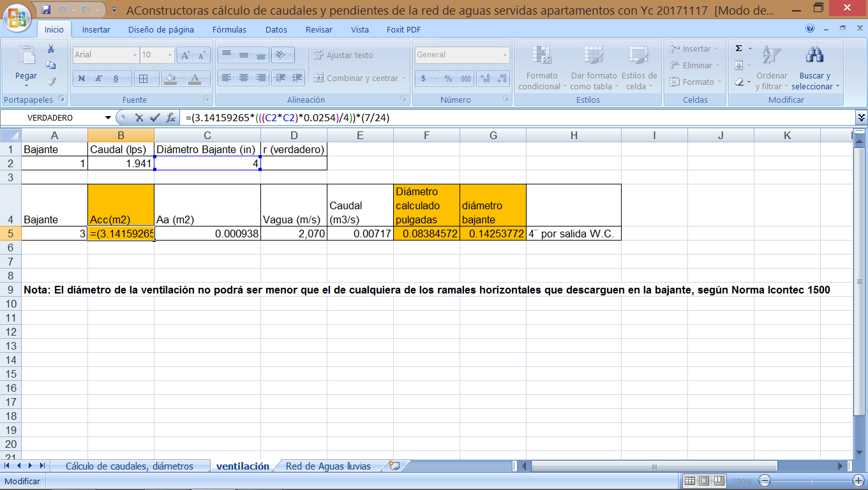Set horizontal left alignment
Screen dimensions: 868x490
226,78
